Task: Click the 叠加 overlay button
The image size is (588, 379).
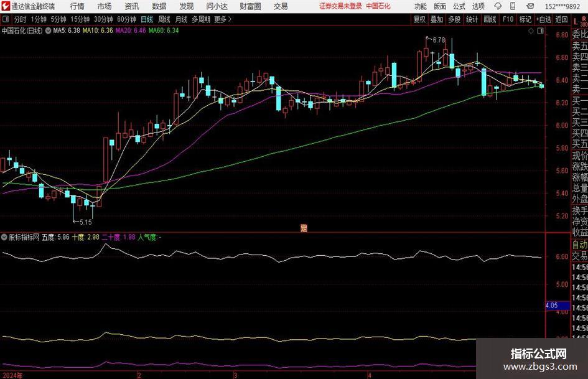Action: (x=437, y=19)
